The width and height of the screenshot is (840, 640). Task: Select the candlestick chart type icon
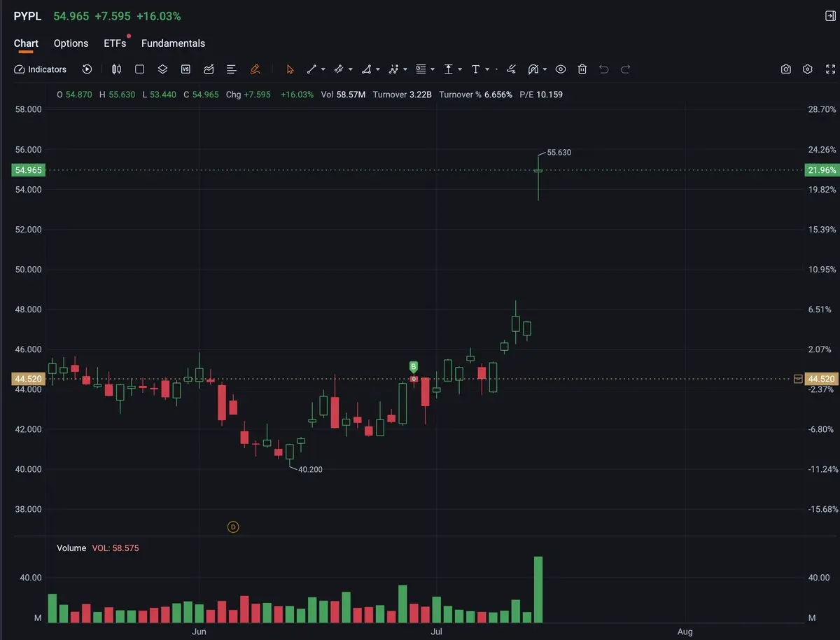(x=117, y=69)
